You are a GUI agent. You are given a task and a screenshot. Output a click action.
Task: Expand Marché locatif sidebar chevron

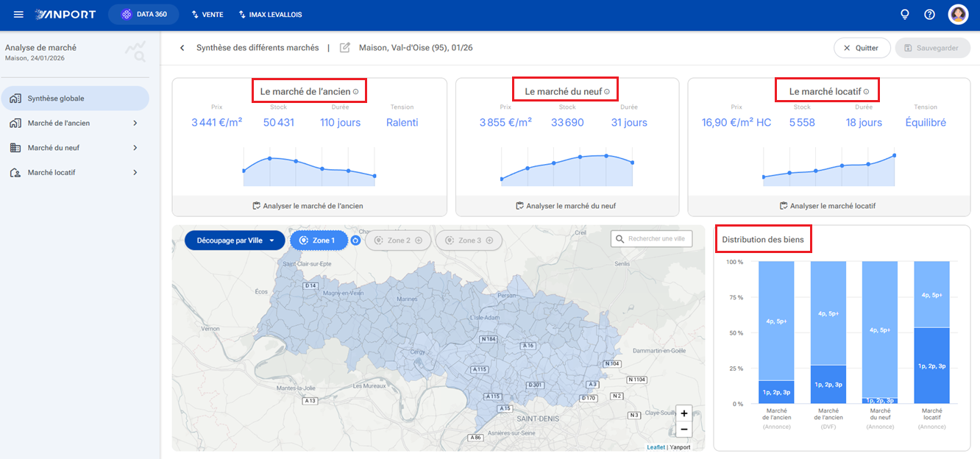point(135,173)
